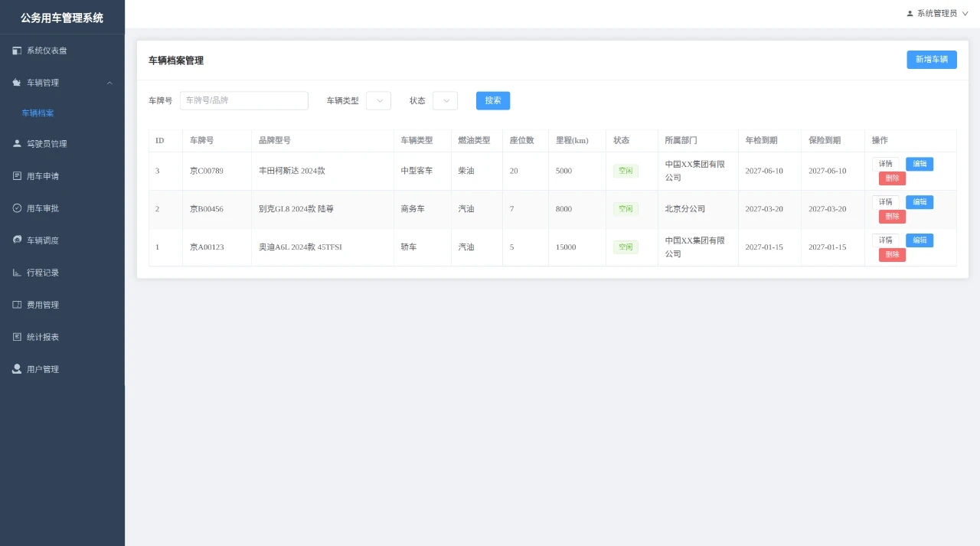Click the 行程记录 chart icon

coord(17,273)
